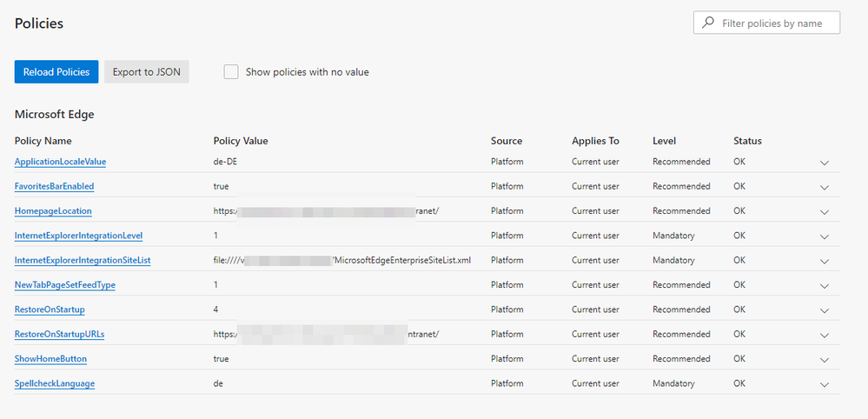Click the search magnifier icon in filter box
Screen dimensions: 868x419
point(707,23)
